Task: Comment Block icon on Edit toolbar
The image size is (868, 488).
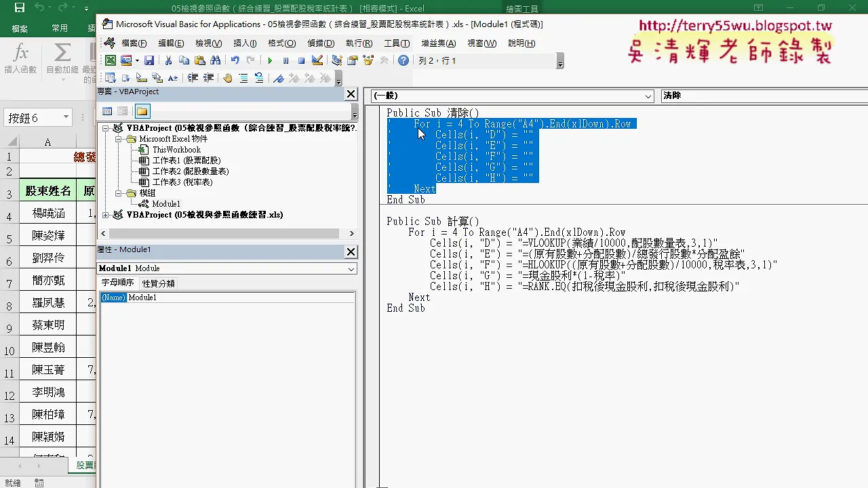Action: point(243,78)
